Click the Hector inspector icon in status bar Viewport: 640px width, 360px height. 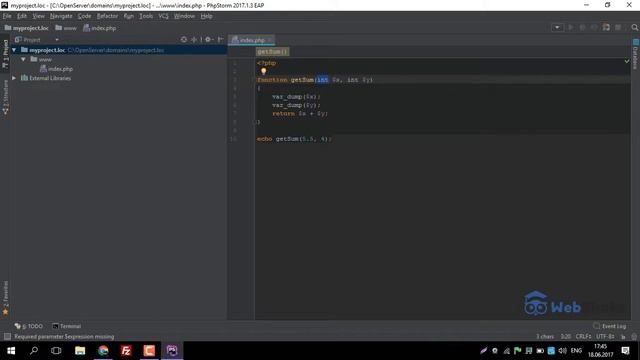pyautogui.click(x=634, y=337)
